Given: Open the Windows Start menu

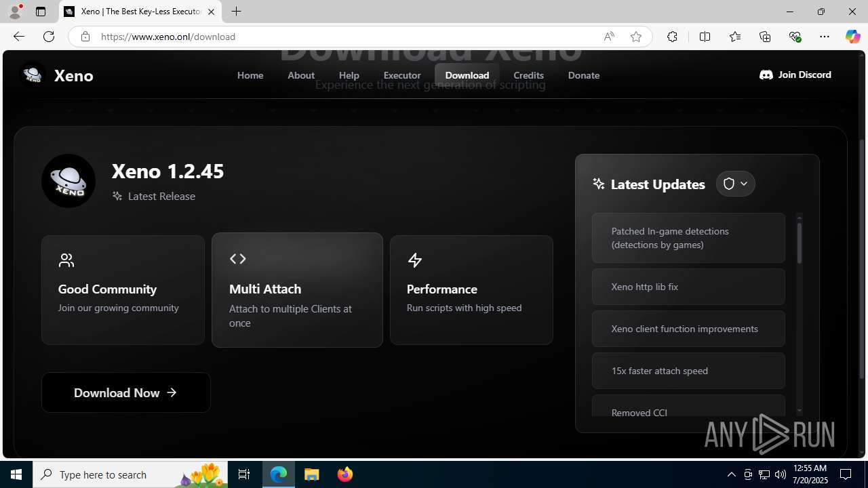Looking at the screenshot, I should click(16, 474).
